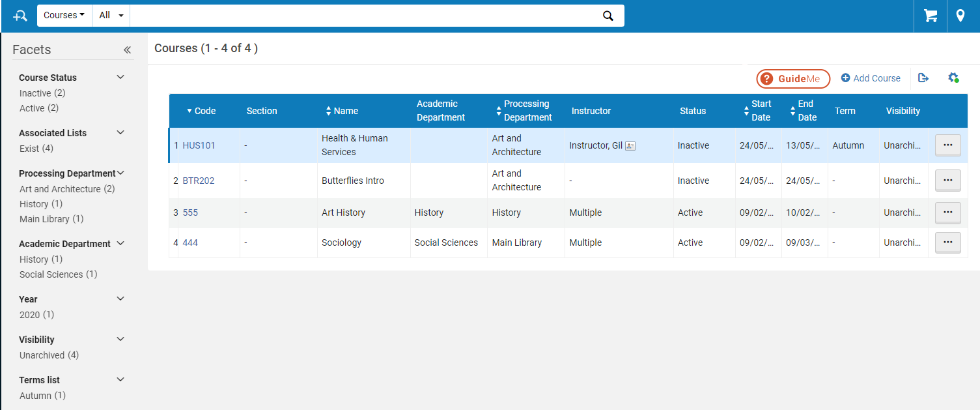This screenshot has width=980, height=410.
Task: Click the search magnifier icon
Action: tap(608, 16)
